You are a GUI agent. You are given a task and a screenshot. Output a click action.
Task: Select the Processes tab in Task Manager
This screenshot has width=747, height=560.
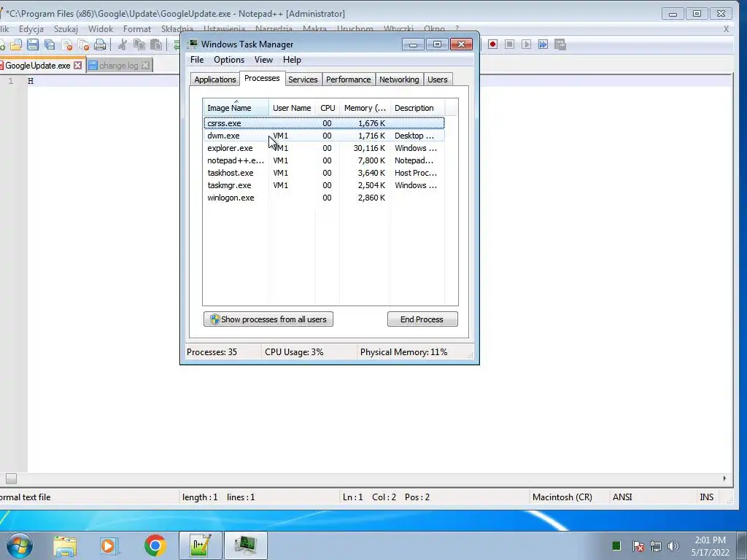pyautogui.click(x=262, y=78)
